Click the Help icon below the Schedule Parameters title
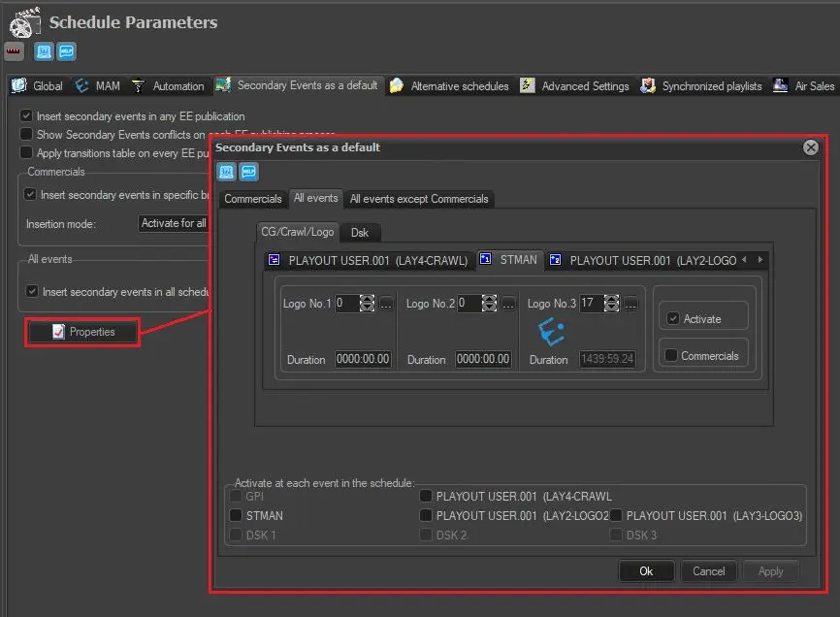The height and width of the screenshot is (617, 840). [66, 51]
